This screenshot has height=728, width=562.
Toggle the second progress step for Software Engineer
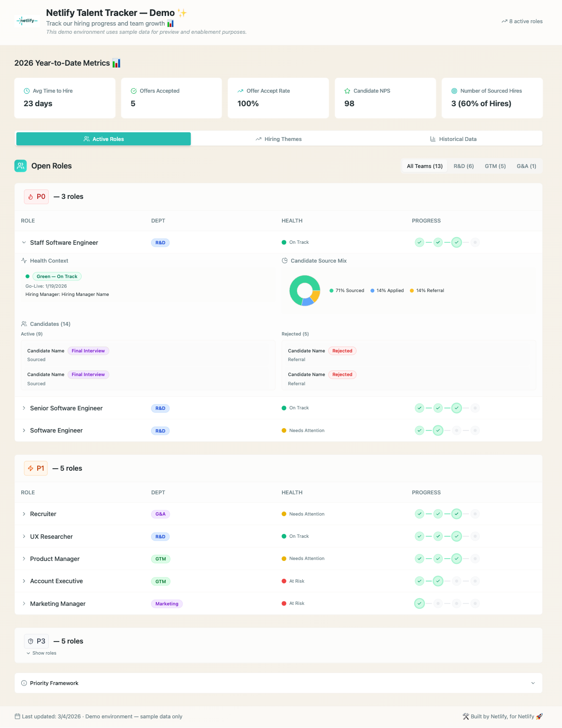coord(437,430)
